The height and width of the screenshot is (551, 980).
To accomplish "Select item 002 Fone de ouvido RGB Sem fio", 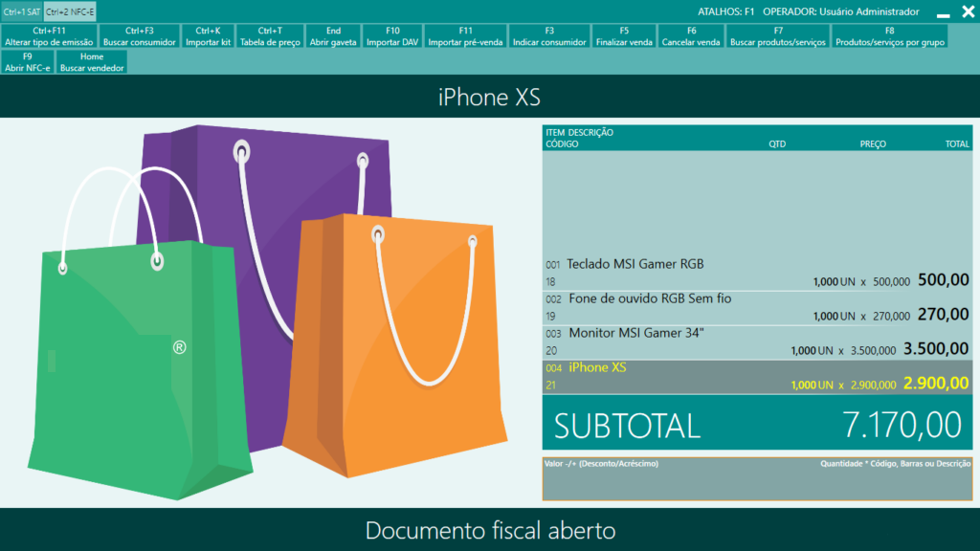I will click(757, 307).
